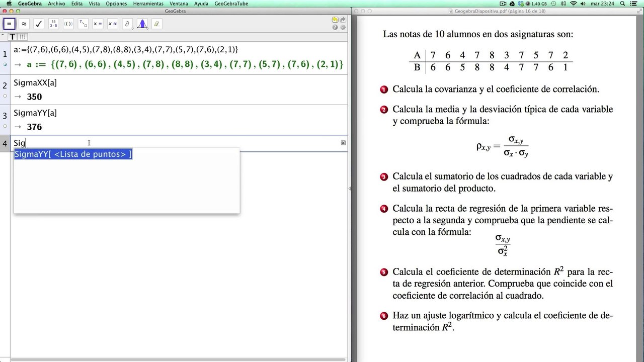This screenshot has width=644, height=362.
Task: Toggle Text mode T button in style bar
Action: click(x=13, y=37)
